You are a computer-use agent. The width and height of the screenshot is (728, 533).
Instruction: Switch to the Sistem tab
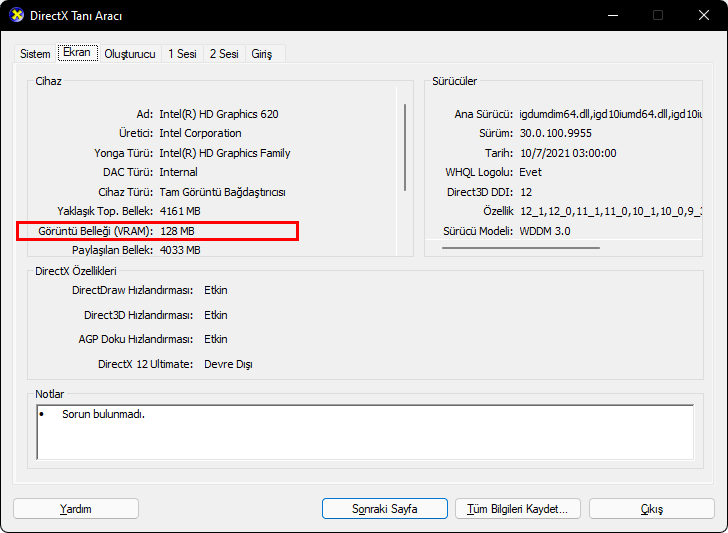pos(35,54)
